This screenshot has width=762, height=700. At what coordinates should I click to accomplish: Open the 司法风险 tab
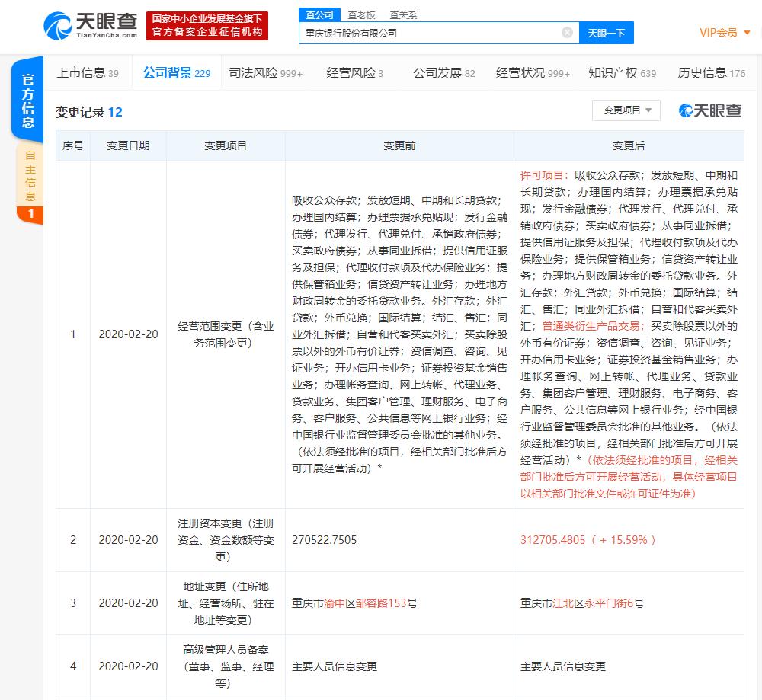tap(265, 73)
